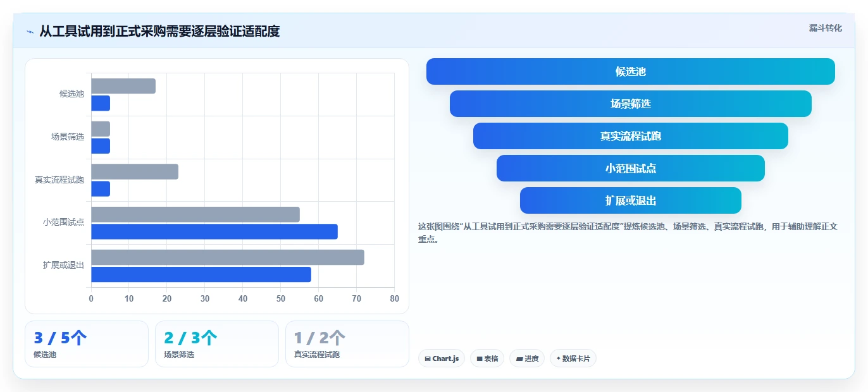The width and height of the screenshot is (868, 392).
Task: Click the 进度 chip
Action: [527, 358]
